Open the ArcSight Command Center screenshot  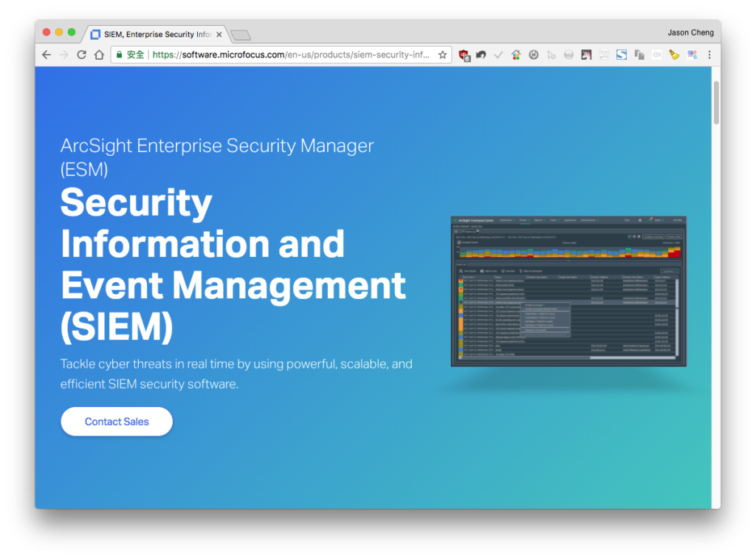(568, 292)
